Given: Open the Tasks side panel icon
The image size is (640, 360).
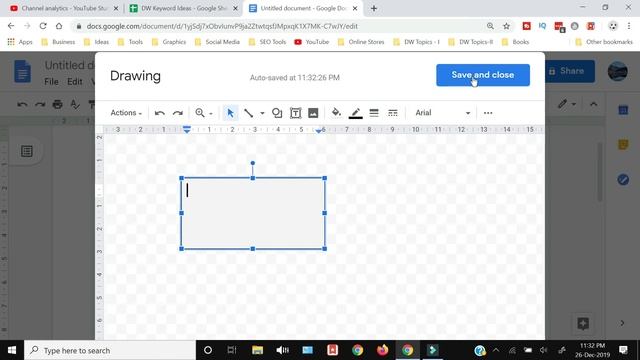Looking at the screenshot, I should (x=623, y=179).
